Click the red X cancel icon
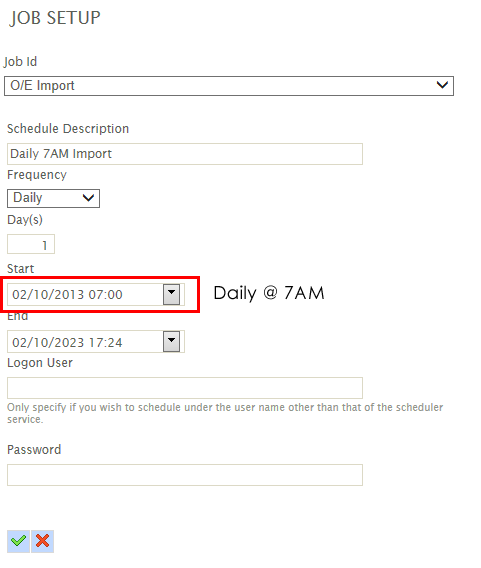 click(42, 541)
